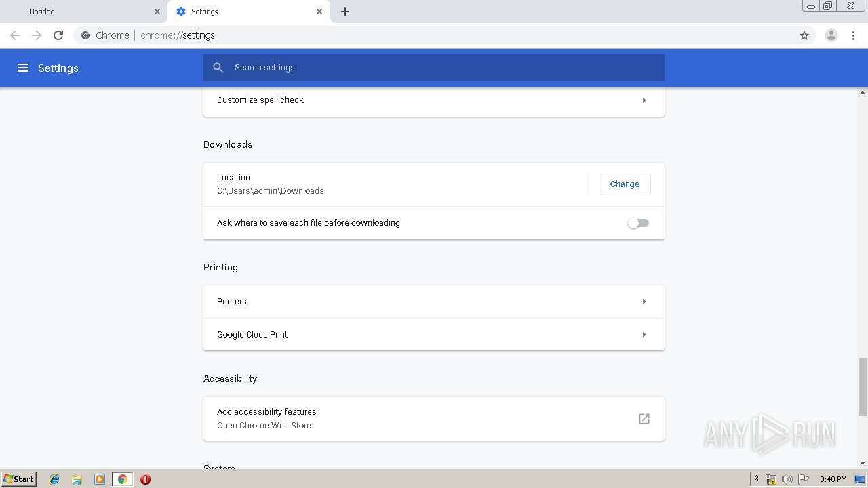Reload the settings page

click(x=58, y=35)
